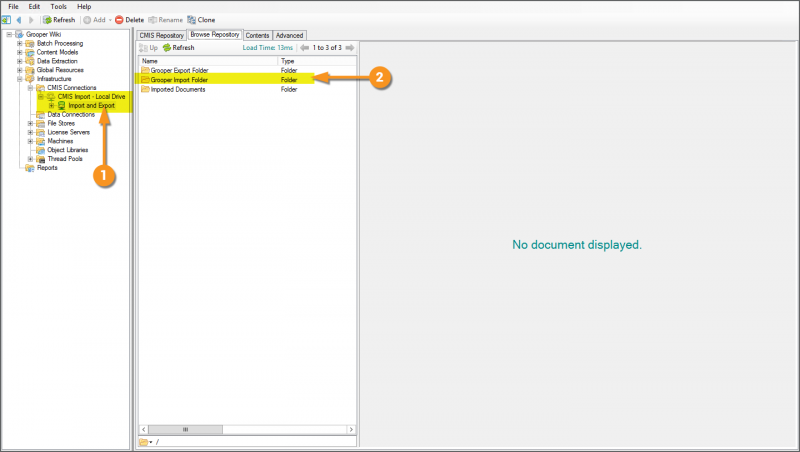
Task: Expand the Machines node
Action: 31,141
